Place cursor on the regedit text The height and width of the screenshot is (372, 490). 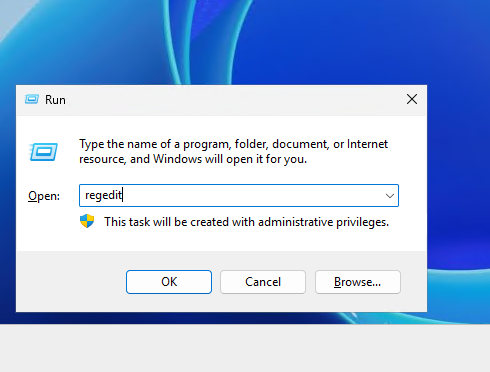pos(104,195)
